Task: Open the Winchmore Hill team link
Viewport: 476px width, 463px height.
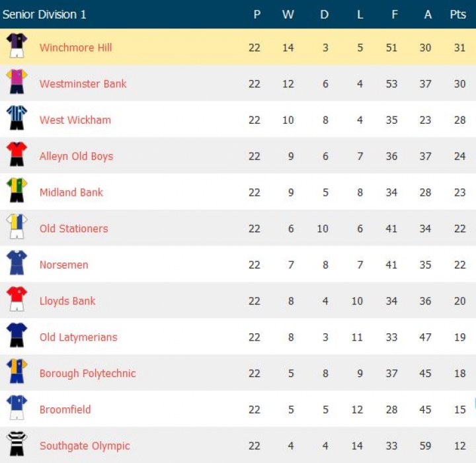Action: pos(75,48)
